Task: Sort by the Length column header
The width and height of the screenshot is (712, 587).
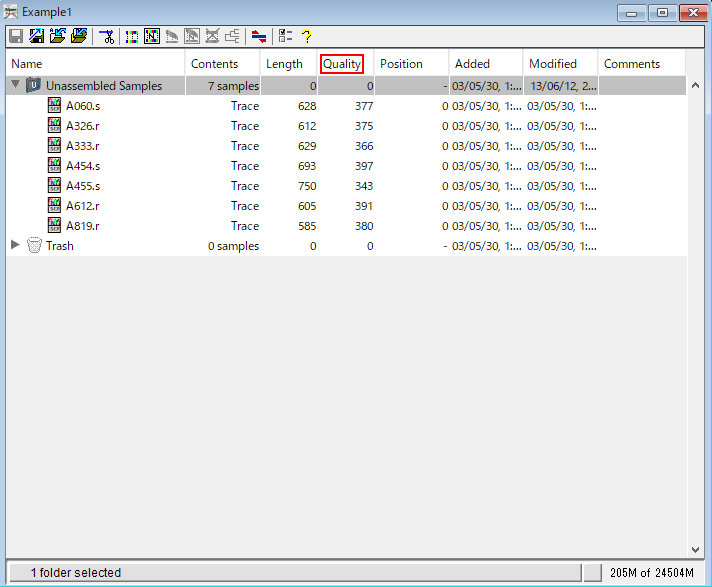Action: (x=288, y=64)
